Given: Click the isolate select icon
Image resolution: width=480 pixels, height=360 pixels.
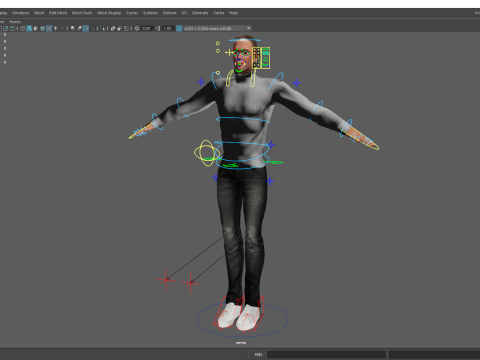Looking at the screenshot, I should 102,28.
